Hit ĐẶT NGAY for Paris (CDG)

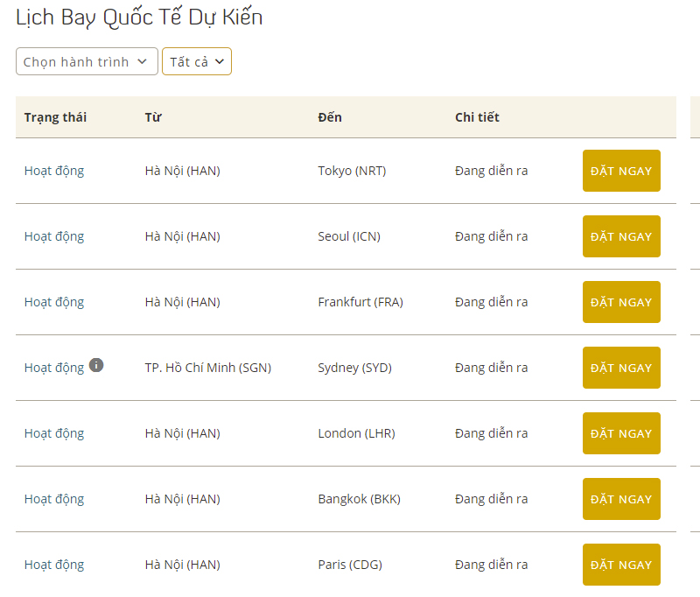click(621, 565)
